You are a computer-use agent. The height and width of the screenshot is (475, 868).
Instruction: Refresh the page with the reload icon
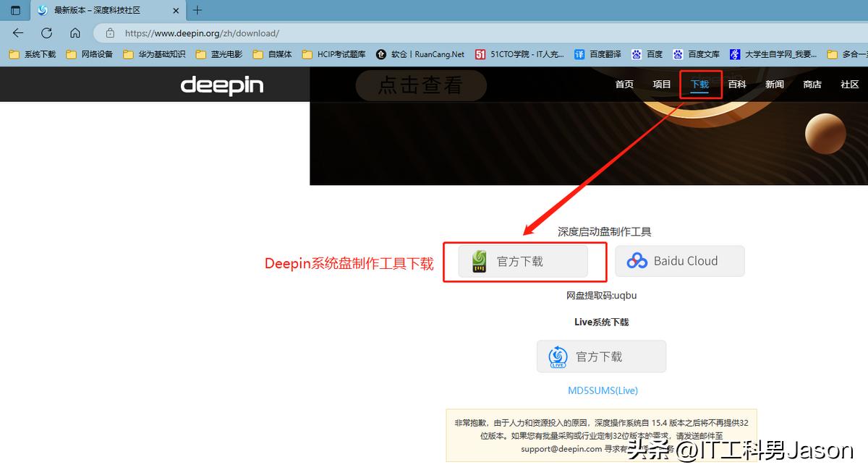tap(46, 33)
